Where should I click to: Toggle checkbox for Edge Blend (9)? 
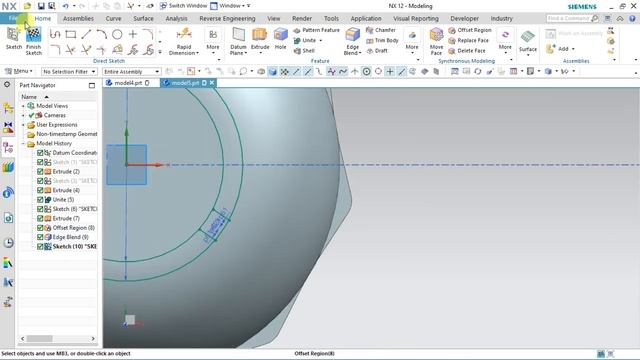[40, 237]
